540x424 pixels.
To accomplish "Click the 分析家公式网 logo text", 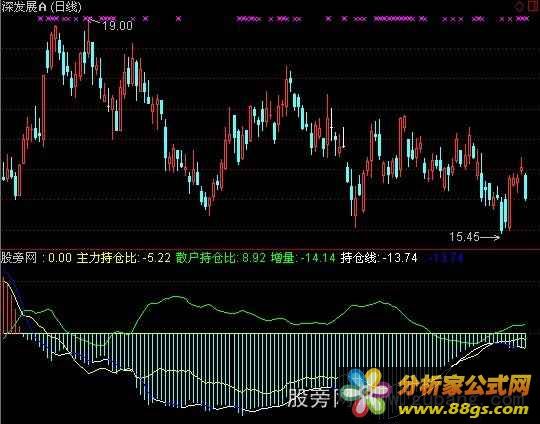I will click(464, 386).
